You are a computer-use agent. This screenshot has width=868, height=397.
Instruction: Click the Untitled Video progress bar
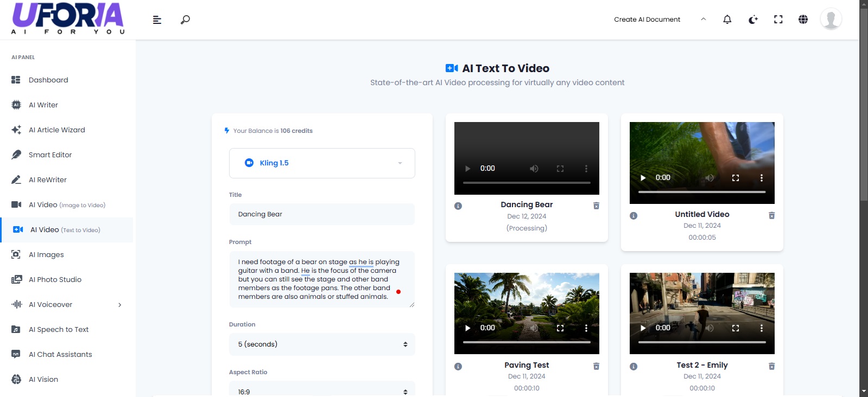coord(702,192)
